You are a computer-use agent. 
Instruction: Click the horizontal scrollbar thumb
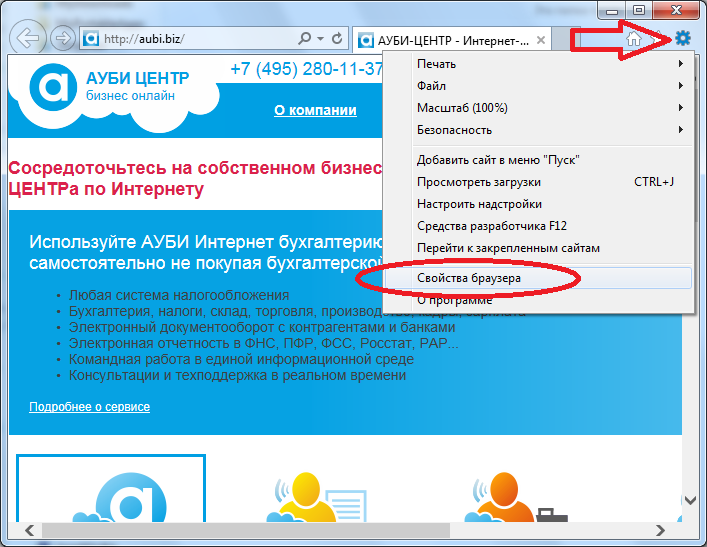(x=246, y=530)
